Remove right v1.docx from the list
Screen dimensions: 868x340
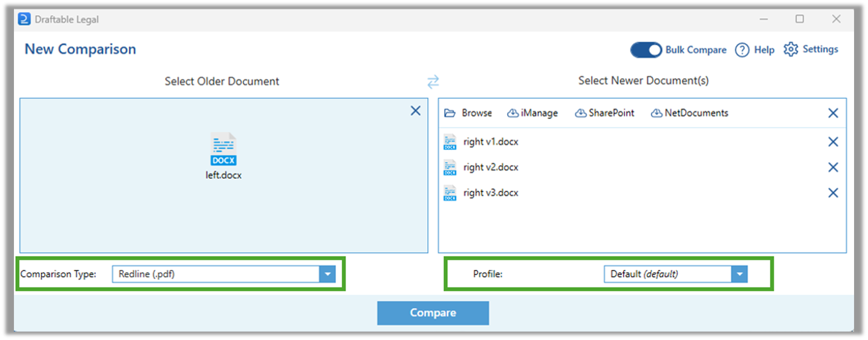833,142
